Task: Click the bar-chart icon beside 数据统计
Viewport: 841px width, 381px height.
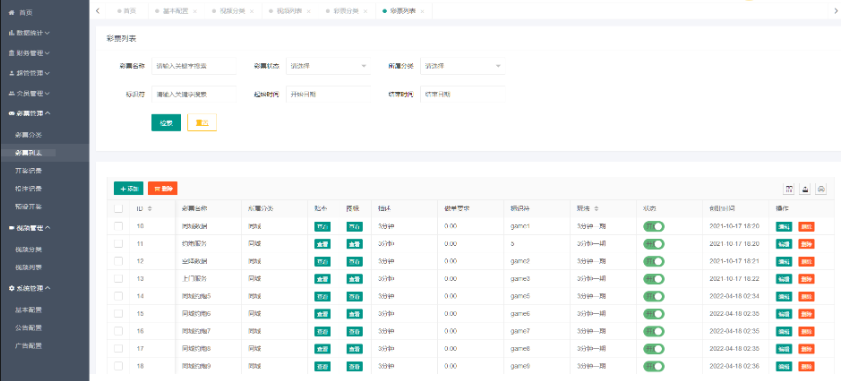Action: (x=11, y=33)
